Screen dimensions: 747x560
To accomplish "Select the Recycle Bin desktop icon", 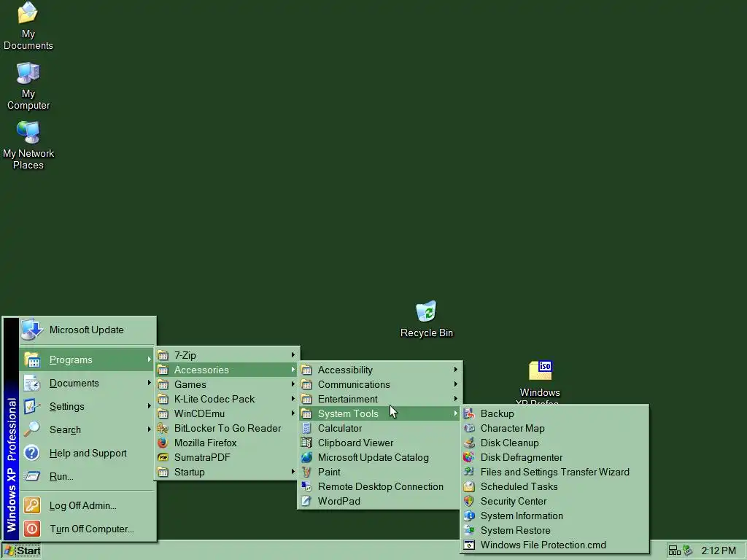I will pyautogui.click(x=426, y=311).
